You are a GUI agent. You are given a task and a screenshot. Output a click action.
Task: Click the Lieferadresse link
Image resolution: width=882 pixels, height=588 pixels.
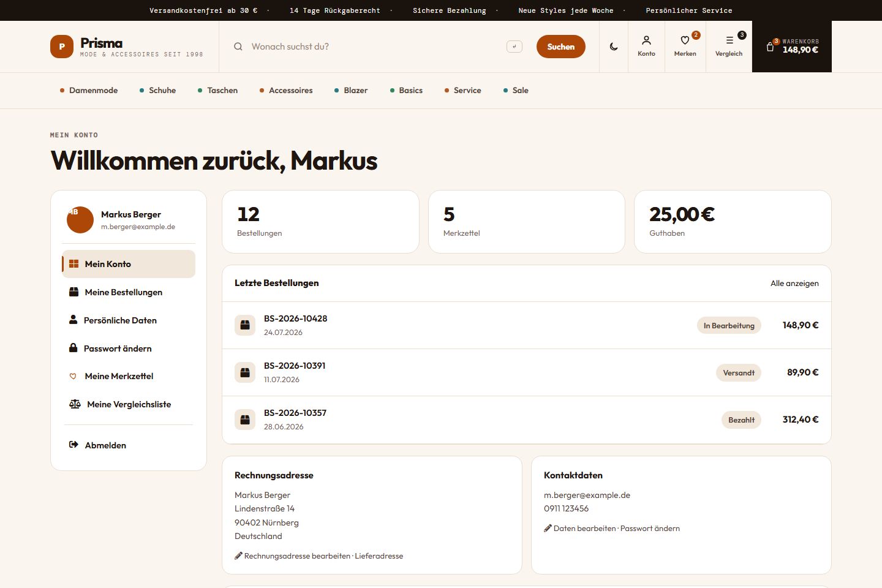tap(379, 556)
